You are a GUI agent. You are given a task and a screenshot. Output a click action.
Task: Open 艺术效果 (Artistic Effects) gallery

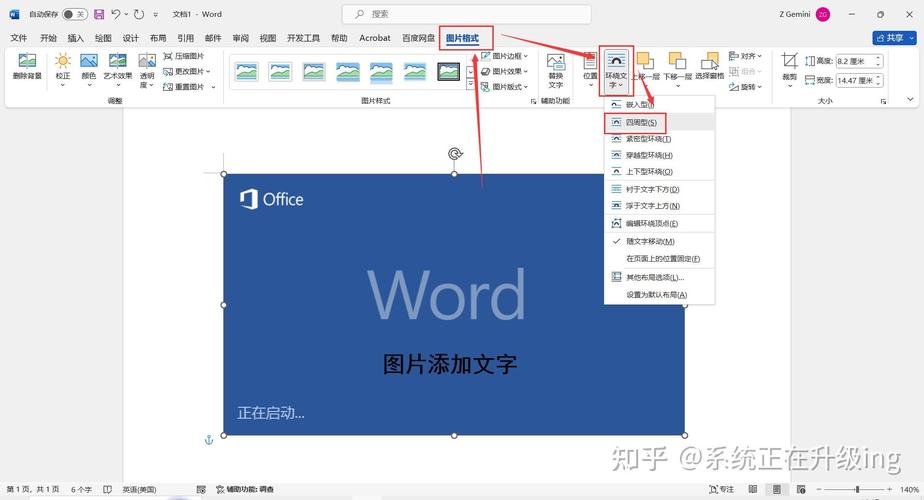pos(118,69)
